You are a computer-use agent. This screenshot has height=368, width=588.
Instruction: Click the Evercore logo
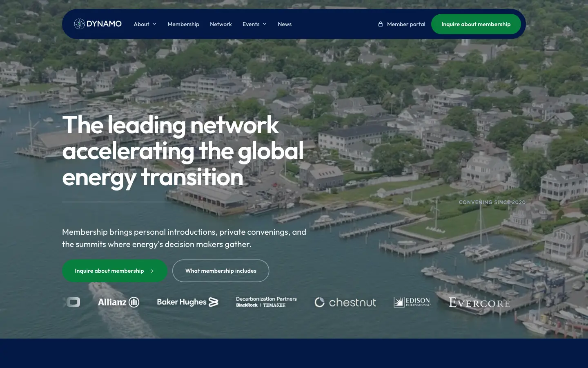[479, 303]
